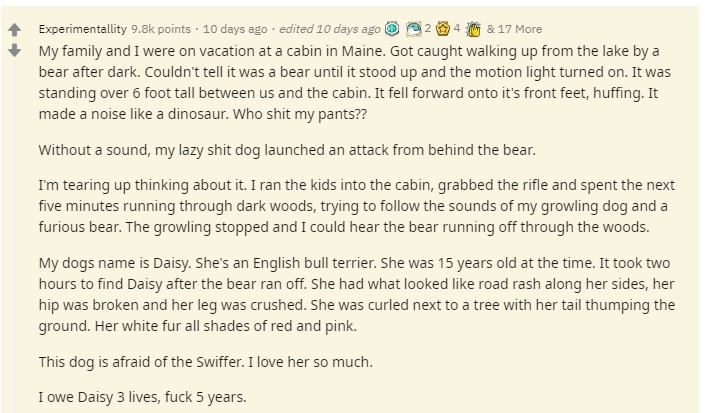The width and height of the screenshot is (705, 413).
Task: Expand the '& 17 More' awards list
Action: (514, 29)
